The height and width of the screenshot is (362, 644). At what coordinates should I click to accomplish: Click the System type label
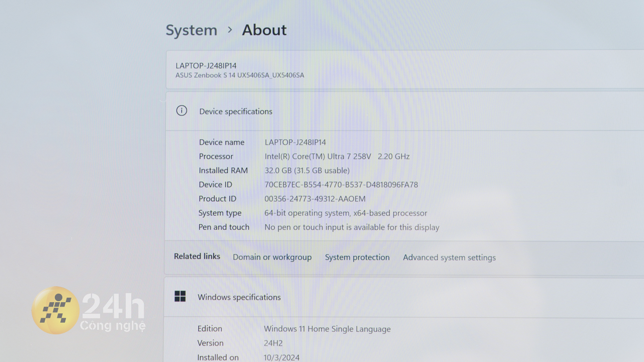coord(220,213)
